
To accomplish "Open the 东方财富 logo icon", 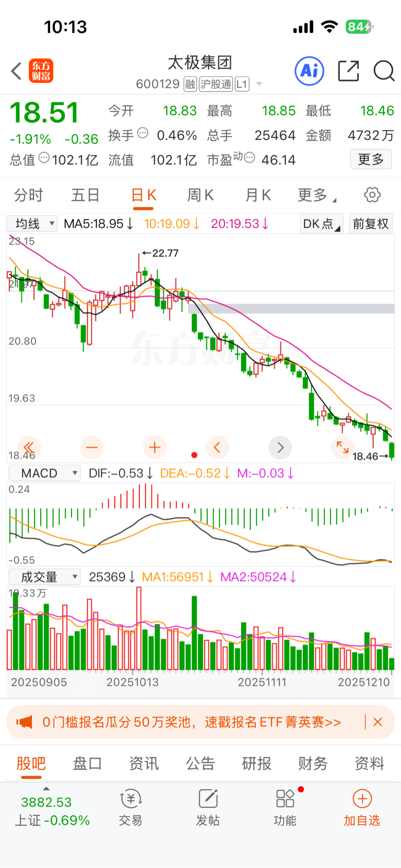I will (41, 71).
